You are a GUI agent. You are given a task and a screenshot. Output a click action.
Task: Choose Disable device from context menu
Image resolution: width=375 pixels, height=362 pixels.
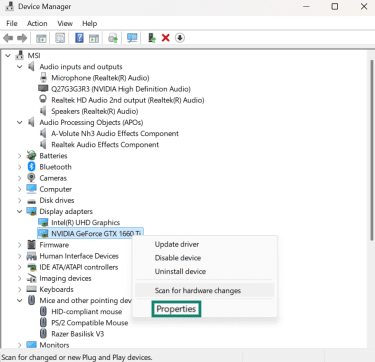(205, 258)
